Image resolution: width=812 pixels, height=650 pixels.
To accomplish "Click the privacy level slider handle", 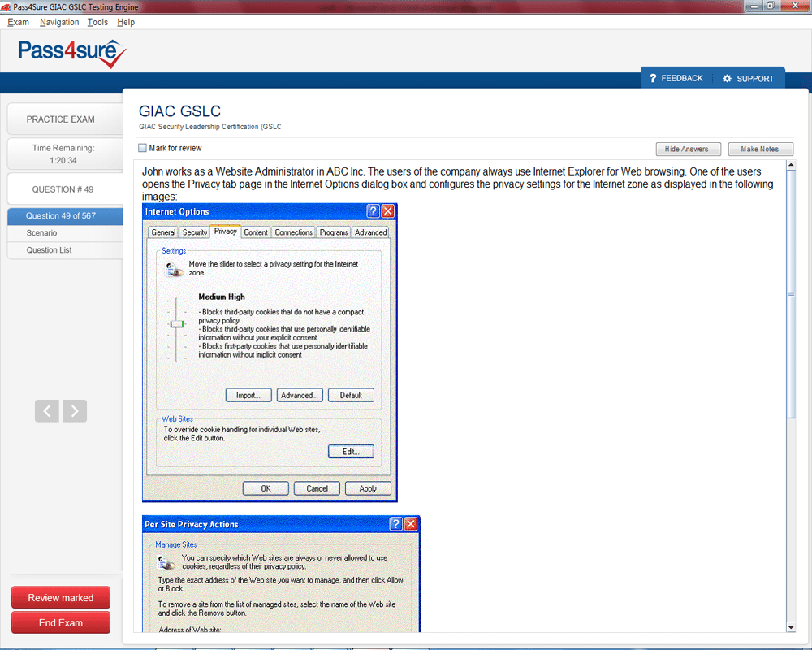I will 177,324.
